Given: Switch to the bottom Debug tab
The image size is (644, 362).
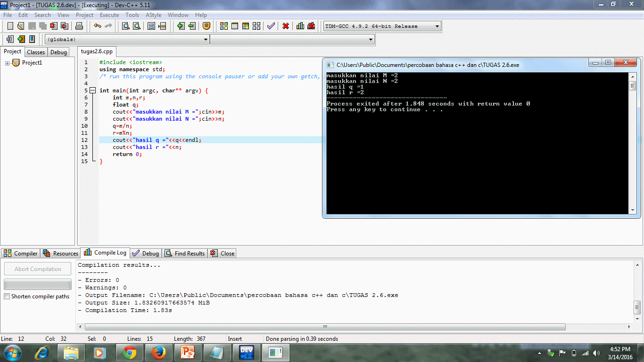Looking at the screenshot, I should 146,253.
